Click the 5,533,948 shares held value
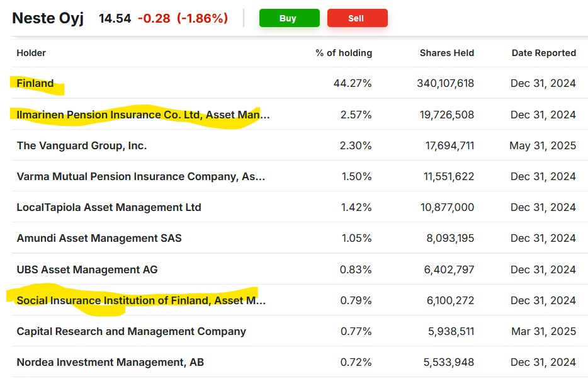The width and height of the screenshot is (588, 386). 449,362
